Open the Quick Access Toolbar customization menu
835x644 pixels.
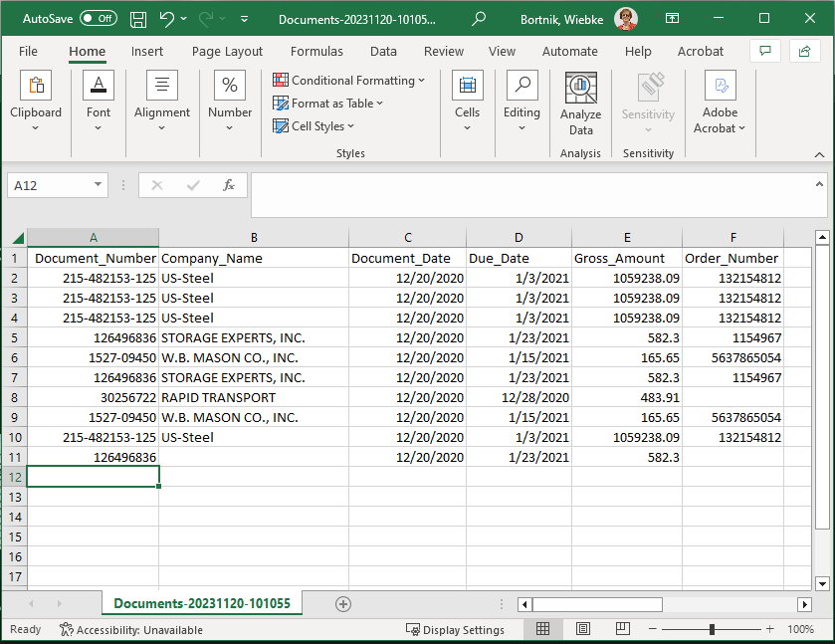243,18
